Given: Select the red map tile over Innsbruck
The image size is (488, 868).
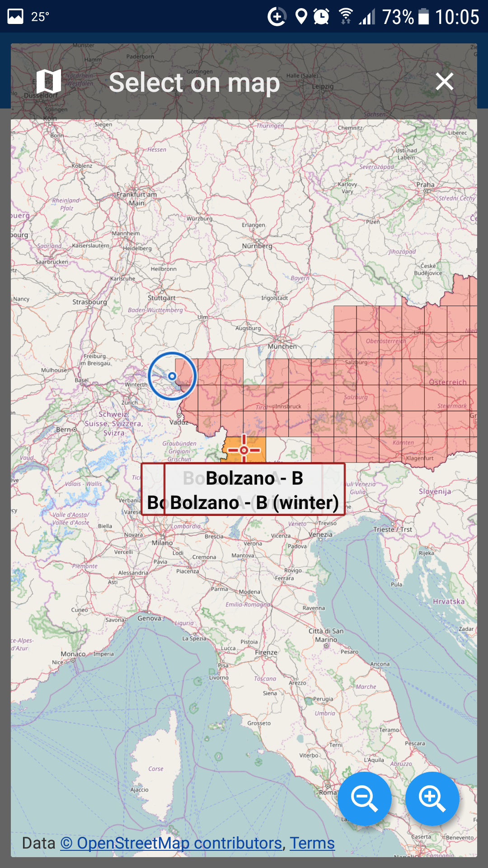Looking at the screenshot, I should 277,399.
